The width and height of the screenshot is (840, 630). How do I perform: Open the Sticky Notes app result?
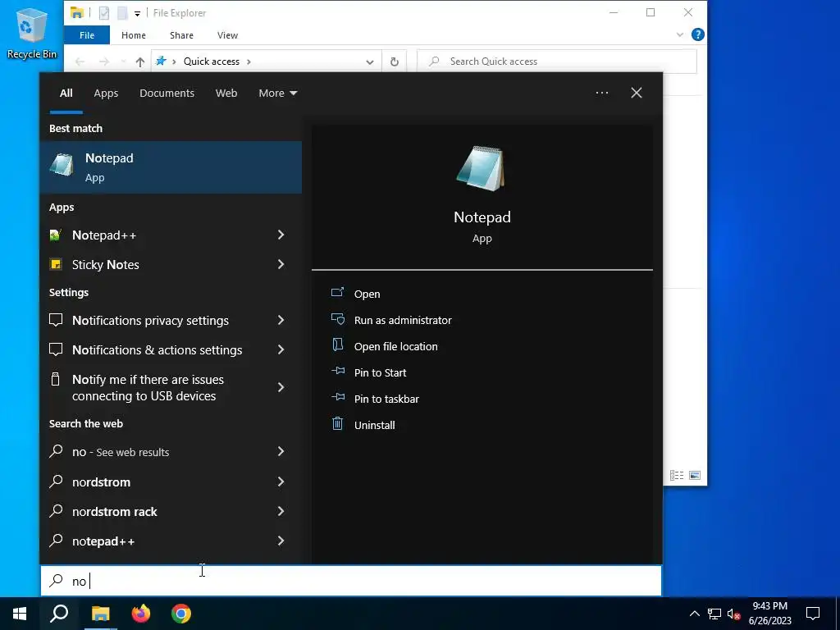tap(159, 265)
